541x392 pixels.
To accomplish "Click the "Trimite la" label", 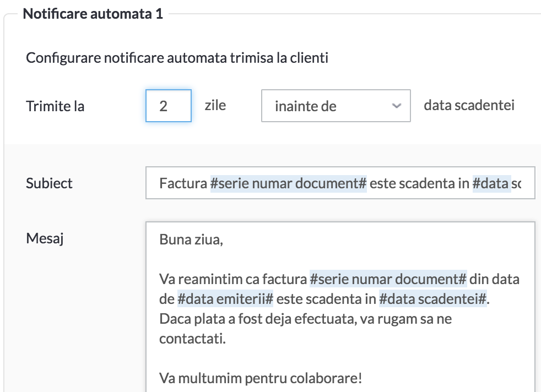I will [55, 106].
